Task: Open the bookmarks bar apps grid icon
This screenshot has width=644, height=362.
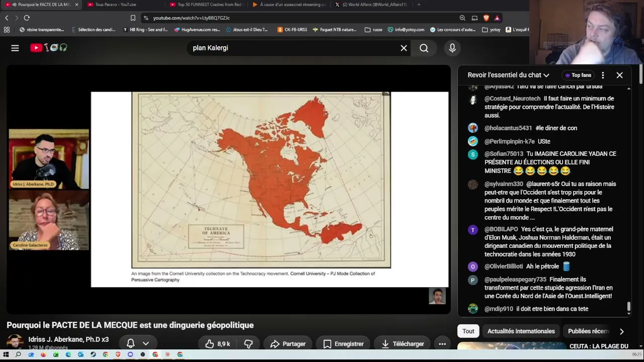Action: tap(7, 30)
